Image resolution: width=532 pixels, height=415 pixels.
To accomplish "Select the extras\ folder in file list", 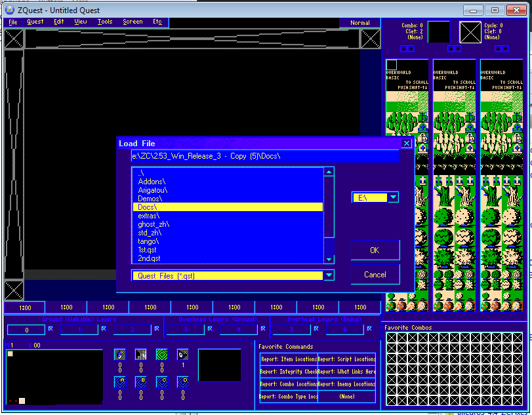I will tap(228, 216).
